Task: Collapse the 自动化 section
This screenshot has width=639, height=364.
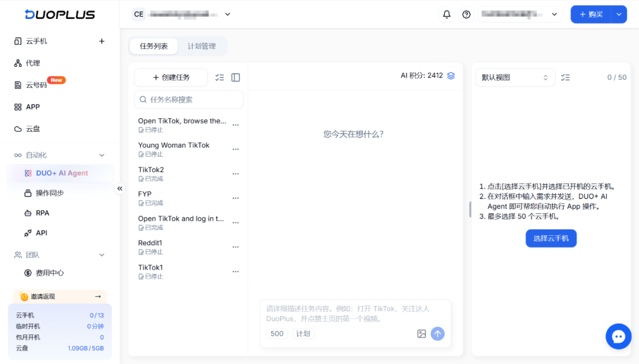Action: (x=102, y=155)
